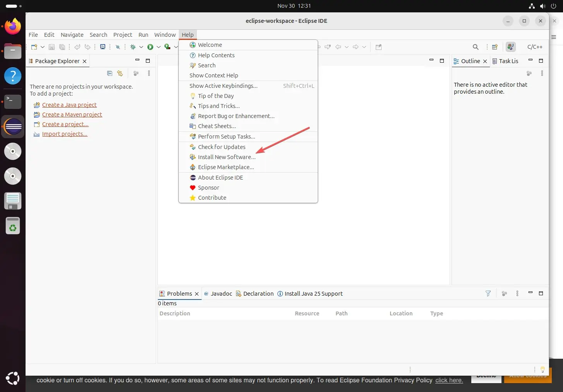Image resolution: width=563 pixels, height=392 pixels.
Task: Click the Forward navigation arrow icon
Action: [x=356, y=47]
